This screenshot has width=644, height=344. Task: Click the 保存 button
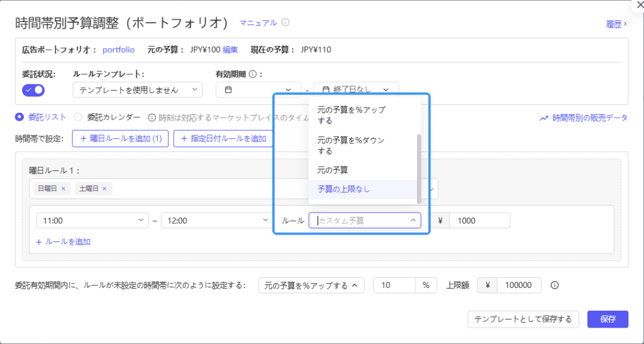point(608,319)
